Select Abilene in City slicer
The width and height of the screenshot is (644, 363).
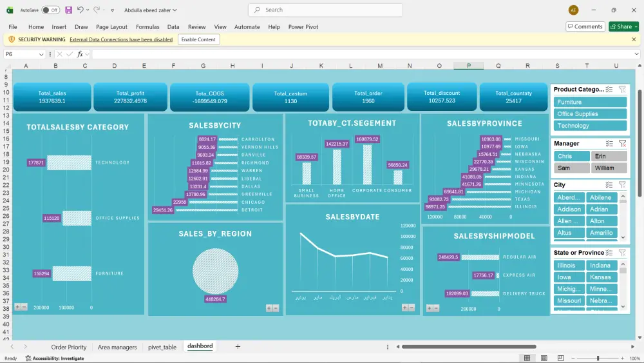tap(601, 197)
